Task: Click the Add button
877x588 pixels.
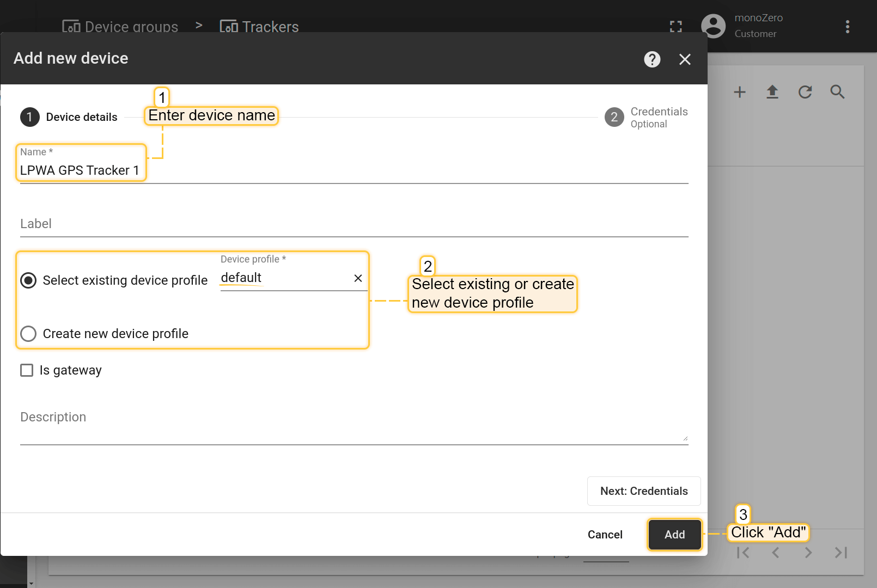Action: click(x=674, y=535)
